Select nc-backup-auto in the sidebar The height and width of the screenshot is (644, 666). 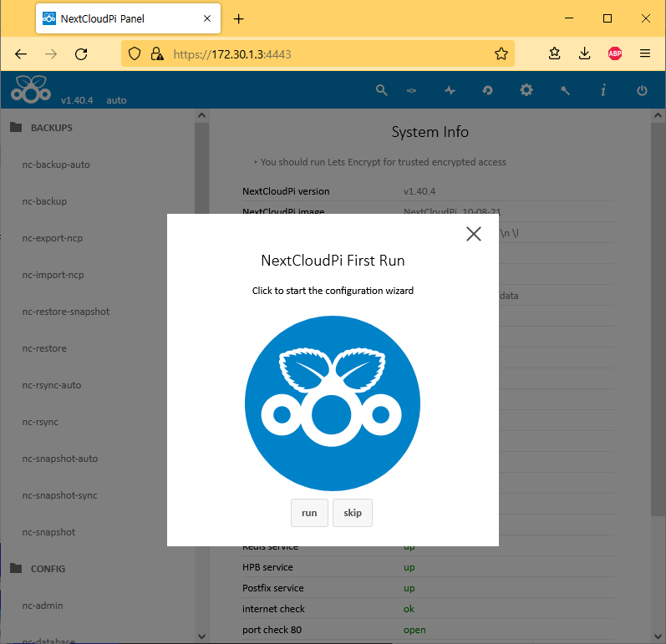pos(56,165)
